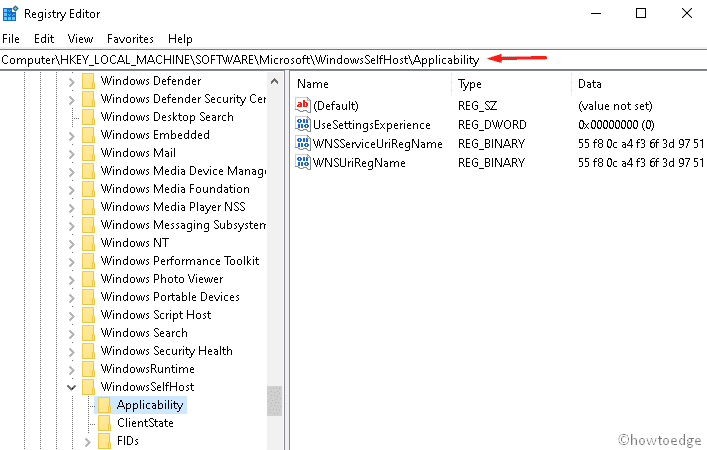Viewport: 707px width, 450px height.
Task: Click the Windows Defender folder icon
Action: pyautogui.click(x=88, y=81)
